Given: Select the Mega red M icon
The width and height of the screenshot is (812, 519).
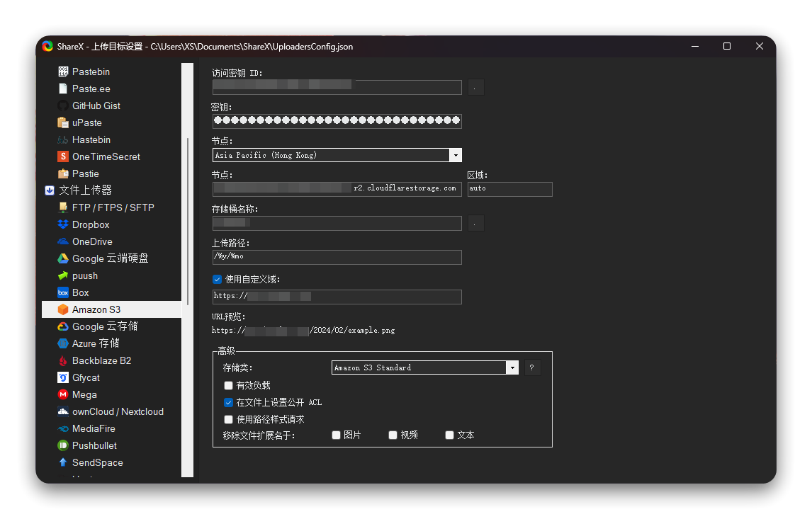Looking at the screenshot, I should click(x=63, y=394).
